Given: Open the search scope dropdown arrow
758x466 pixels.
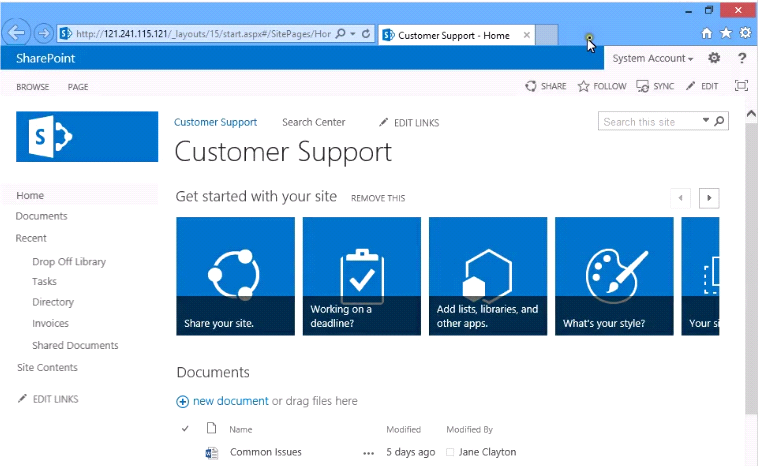Looking at the screenshot, I should (706, 120).
